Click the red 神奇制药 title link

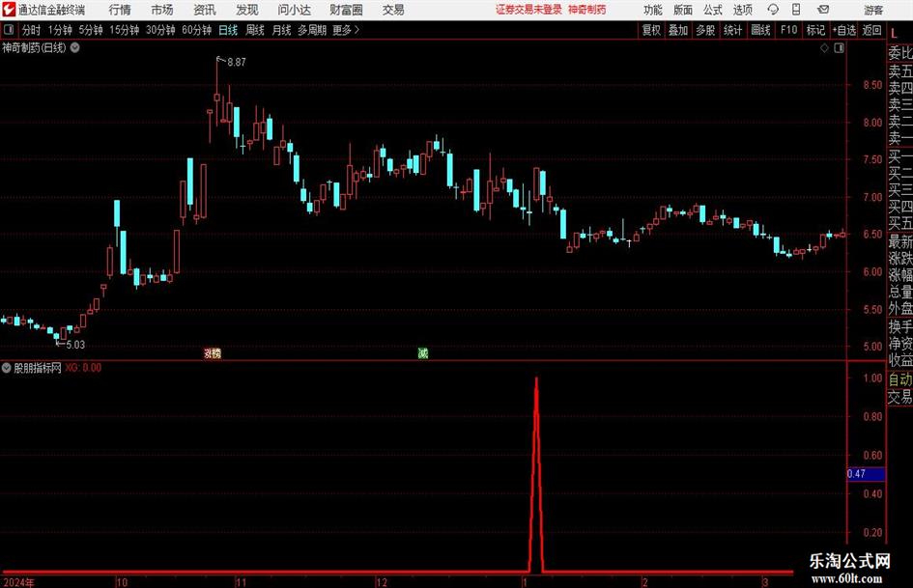click(x=587, y=10)
